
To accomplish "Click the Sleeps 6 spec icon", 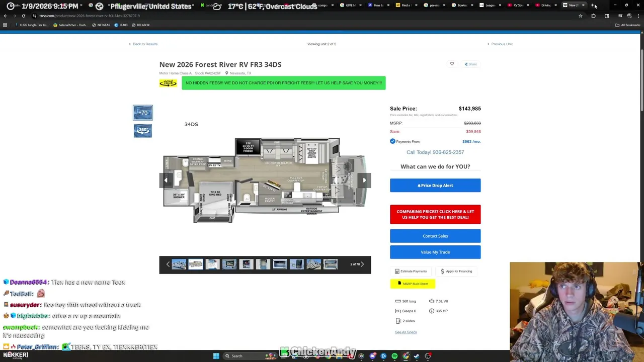I will coord(398,311).
